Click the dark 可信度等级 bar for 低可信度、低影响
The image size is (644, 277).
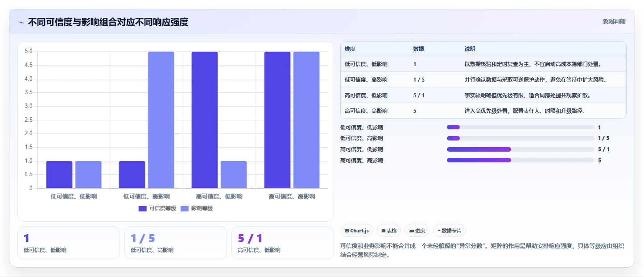click(59, 174)
